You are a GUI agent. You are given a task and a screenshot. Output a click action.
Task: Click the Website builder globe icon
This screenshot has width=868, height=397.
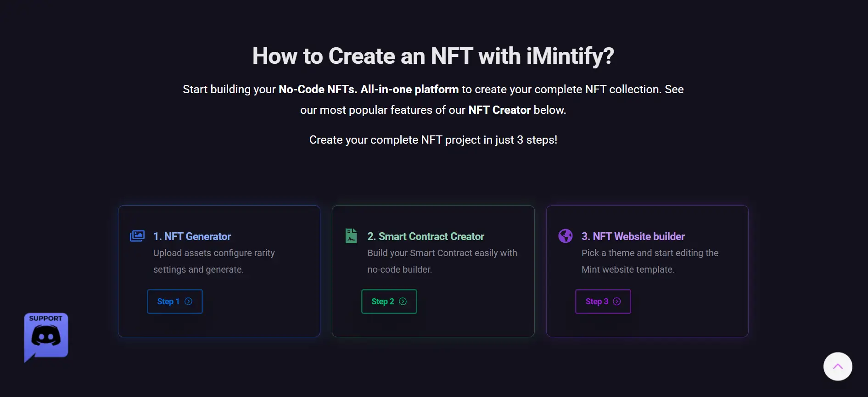pyautogui.click(x=565, y=236)
